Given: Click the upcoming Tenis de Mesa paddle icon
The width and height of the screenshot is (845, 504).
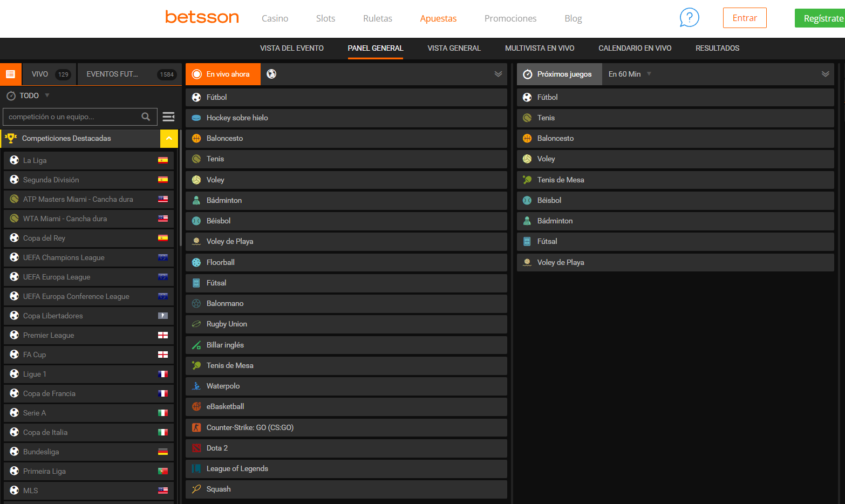Looking at the screenshot, I should (x=527, y=180).
